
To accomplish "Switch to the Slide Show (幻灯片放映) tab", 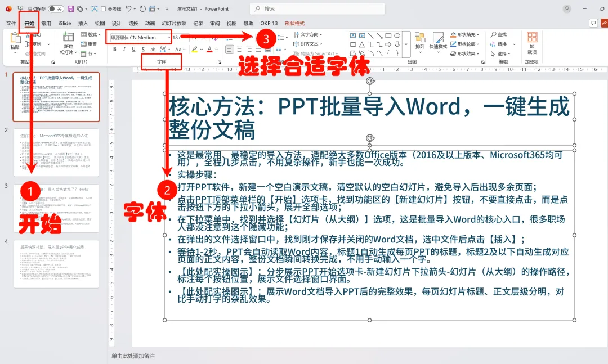I will pyautogui.click(x=174, y=23).
